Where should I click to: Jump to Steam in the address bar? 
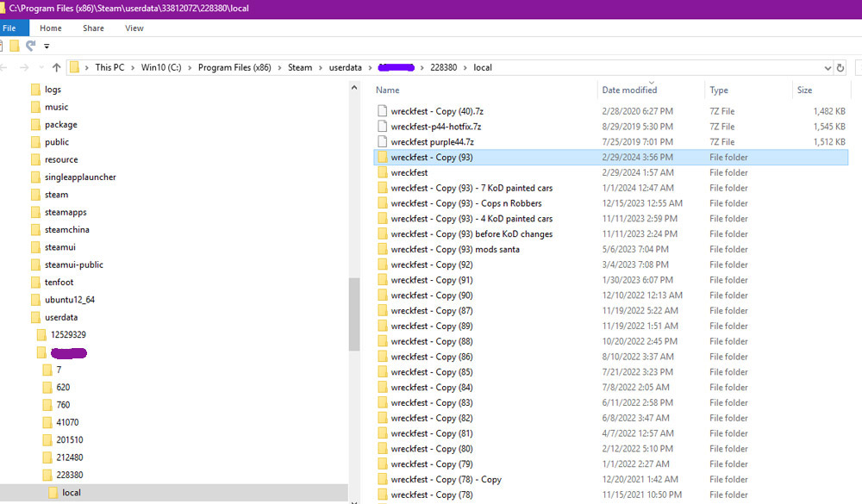point(300,67)
